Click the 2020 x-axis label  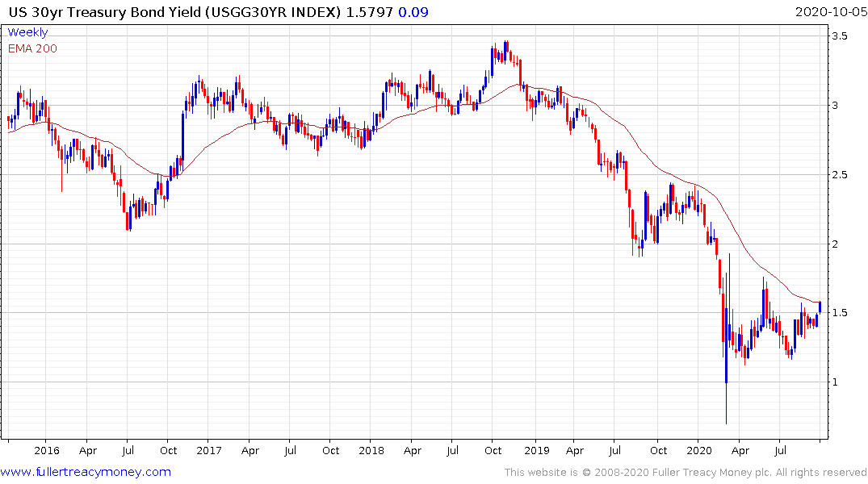click(x=698, y=450)
